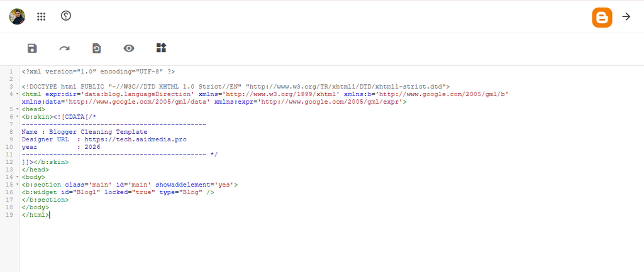The image size is (644, 272).
Task: Click the <![CDATA[/* text on line 6
Action: [x=75, y=117]
